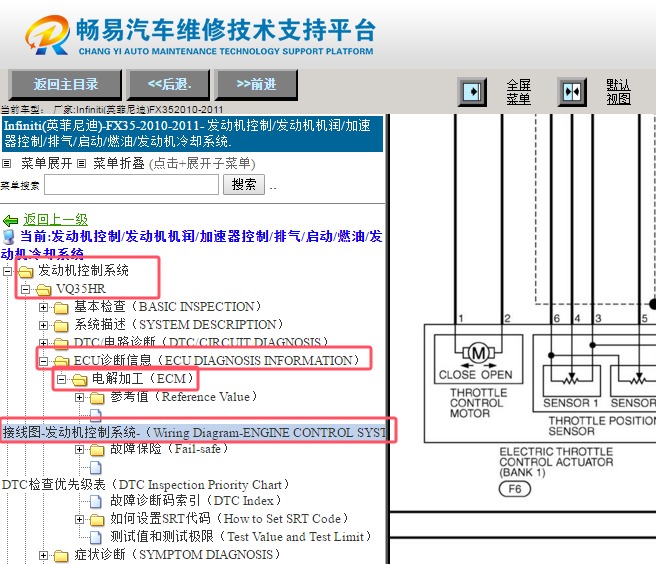Click the 故障保险 folder icon

(x=97, y=450)
